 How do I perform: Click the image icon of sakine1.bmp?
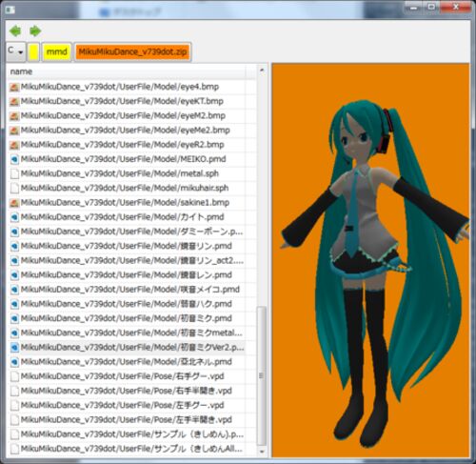pyautogui.click(x=14, y=203)
